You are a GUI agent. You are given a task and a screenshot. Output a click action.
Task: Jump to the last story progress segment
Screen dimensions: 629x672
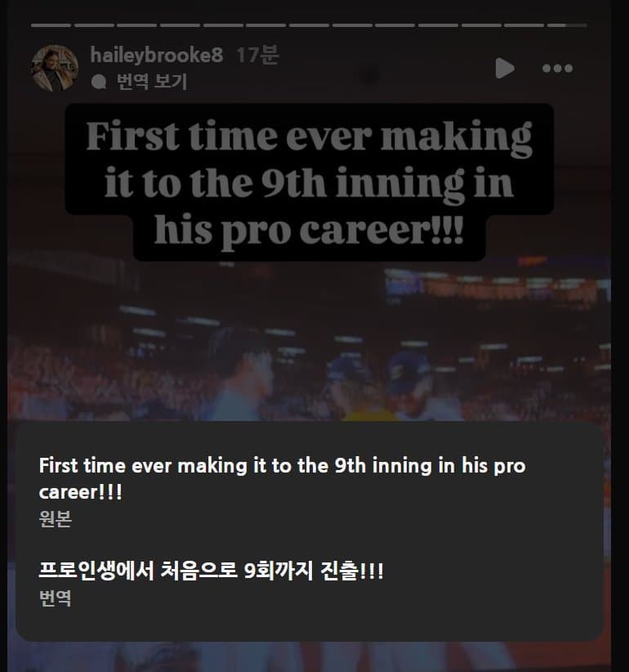point(567,25)
